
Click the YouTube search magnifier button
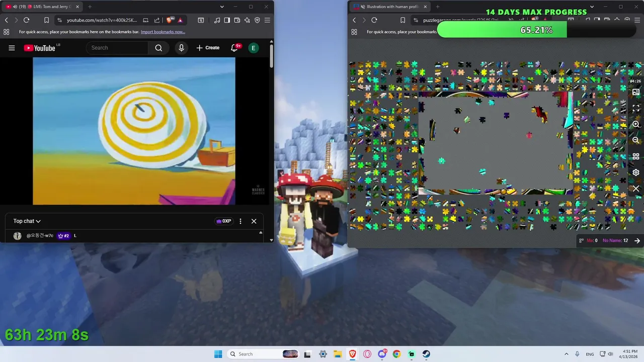coord(158,48)
